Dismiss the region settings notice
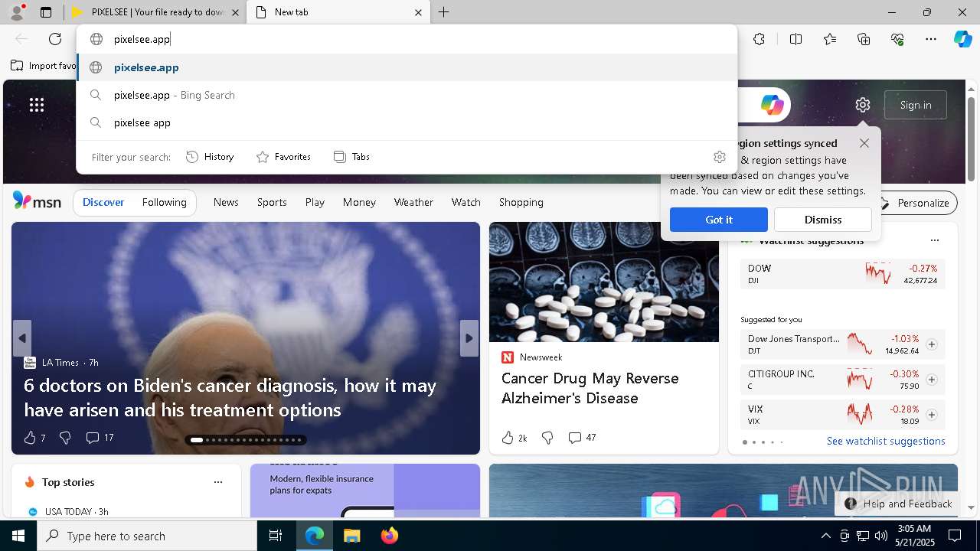980x551 pixels. 823,220
